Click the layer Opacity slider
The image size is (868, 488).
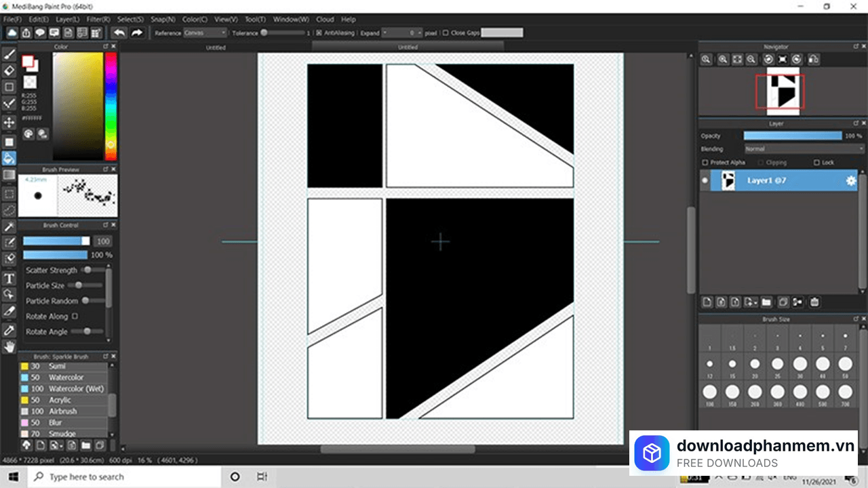pyautogui.click(x=792, y=136)
